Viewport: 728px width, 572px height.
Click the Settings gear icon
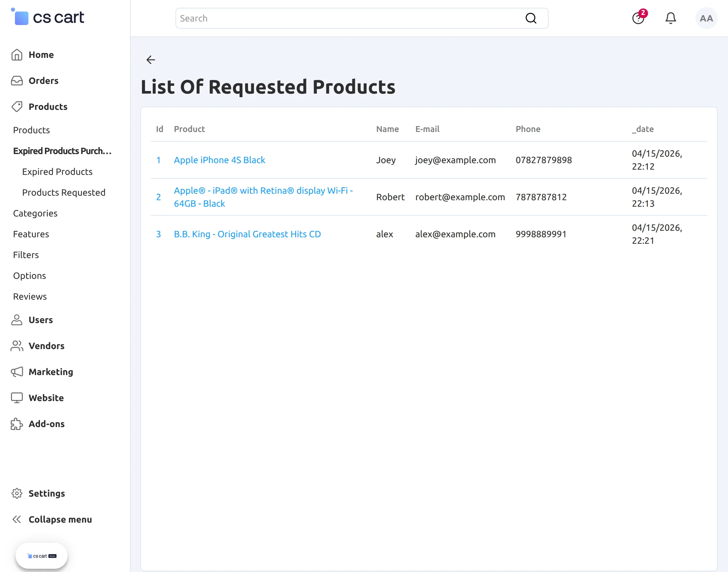click(x=17, y=493)
